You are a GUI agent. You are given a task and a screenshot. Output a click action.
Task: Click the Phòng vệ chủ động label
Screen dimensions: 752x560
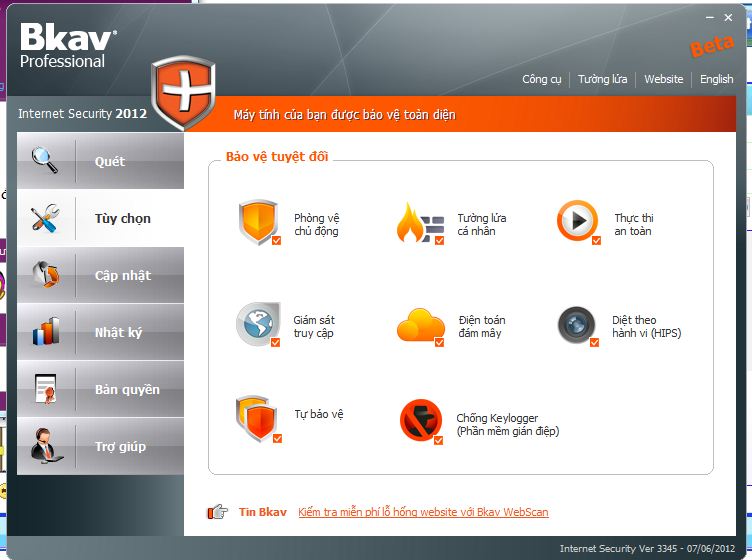pyautogui.click(x=317, y=224)
